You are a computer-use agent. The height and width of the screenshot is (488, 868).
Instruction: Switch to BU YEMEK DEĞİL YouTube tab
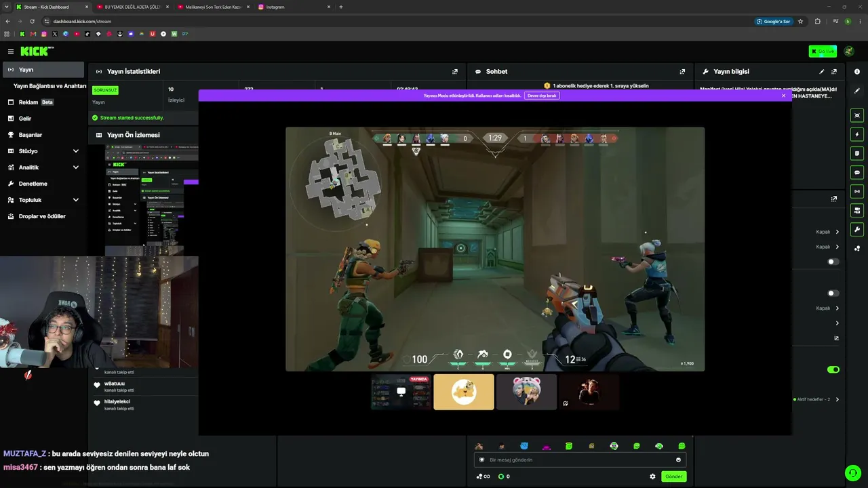click(x=132, y=7)
